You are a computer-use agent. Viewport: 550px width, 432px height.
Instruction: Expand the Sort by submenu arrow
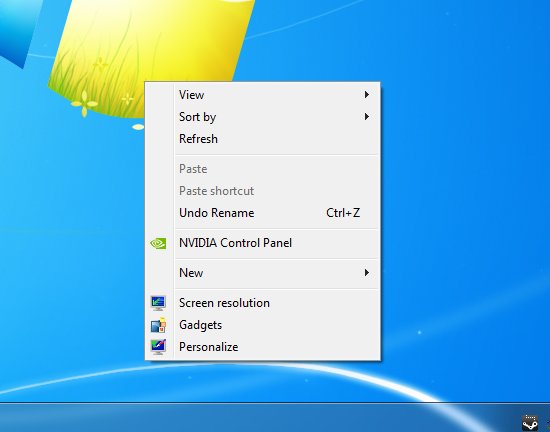tap(367, 117)
